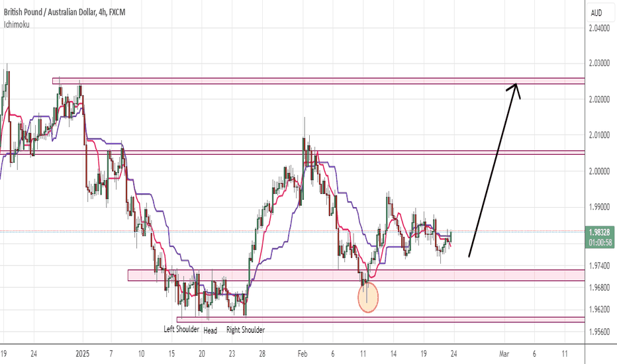Select the narrow pink zone near 2.00500

(293, 152)
